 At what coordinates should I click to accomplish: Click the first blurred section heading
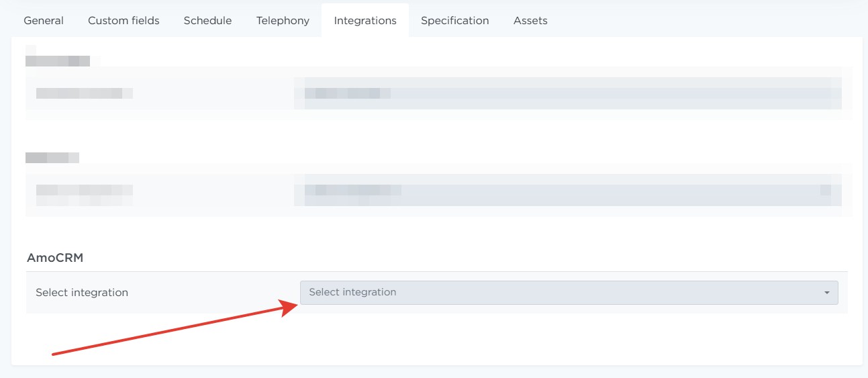58,61
